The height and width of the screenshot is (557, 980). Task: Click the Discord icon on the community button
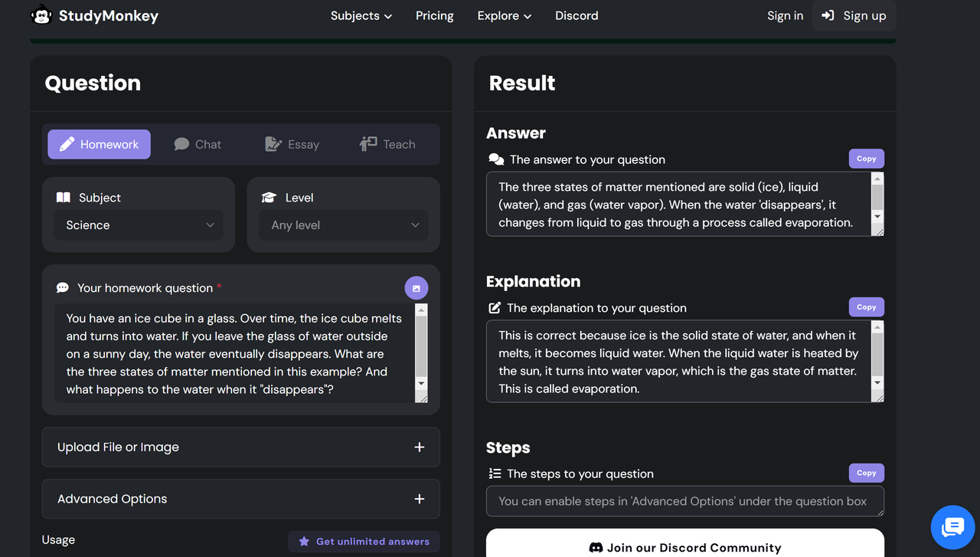596,548
